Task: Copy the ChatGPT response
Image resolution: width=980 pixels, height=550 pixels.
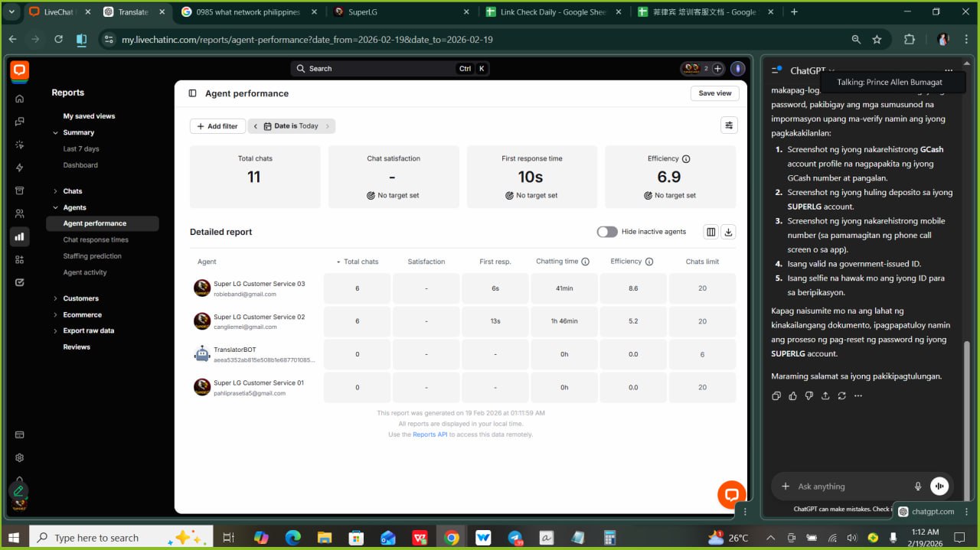Action: [776, 395]
